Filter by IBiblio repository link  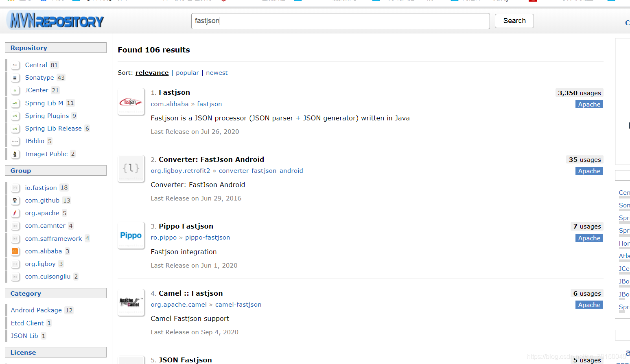pyautogui.click(x=35, y=141)
